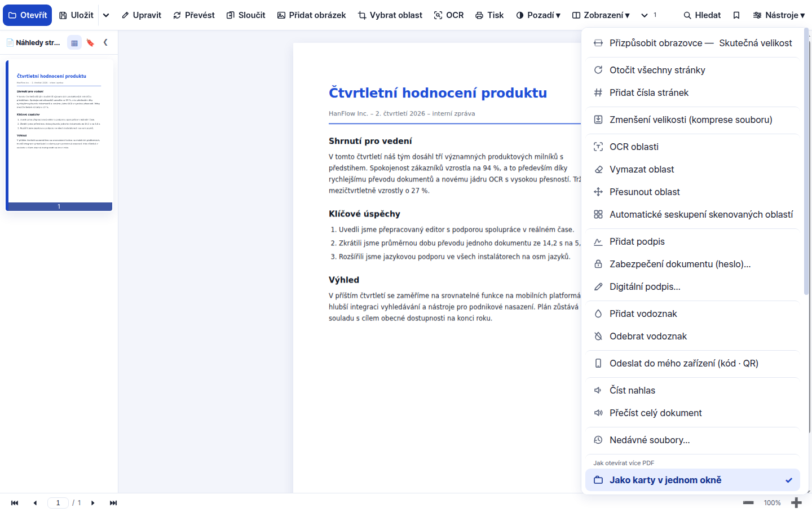Open the Pozadí dropdown
The height and width of the screenshot is (512, 812).
pyautogui.click(x=538, y=15)
